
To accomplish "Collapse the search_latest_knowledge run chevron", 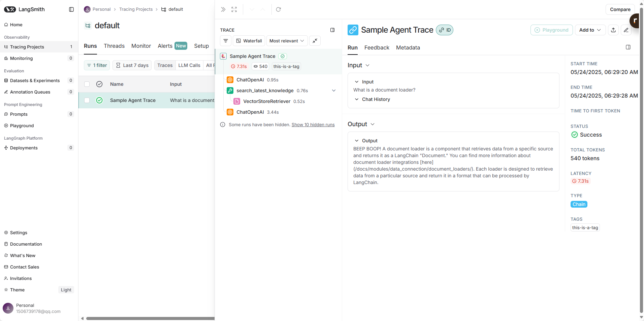I will 334,91.
